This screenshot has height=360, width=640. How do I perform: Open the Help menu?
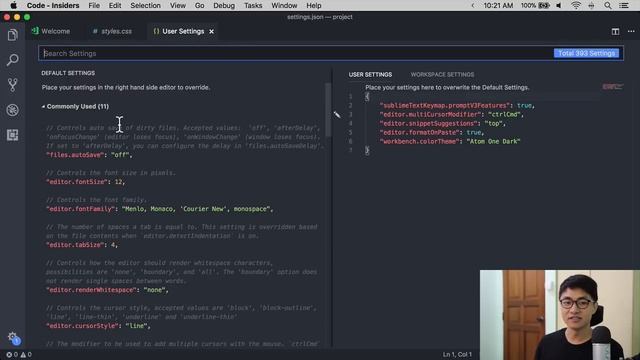(x=313, y=5)
